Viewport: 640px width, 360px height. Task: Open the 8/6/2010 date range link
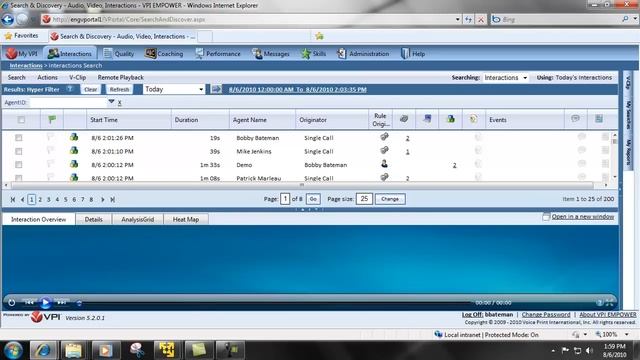tap(298, 89)
